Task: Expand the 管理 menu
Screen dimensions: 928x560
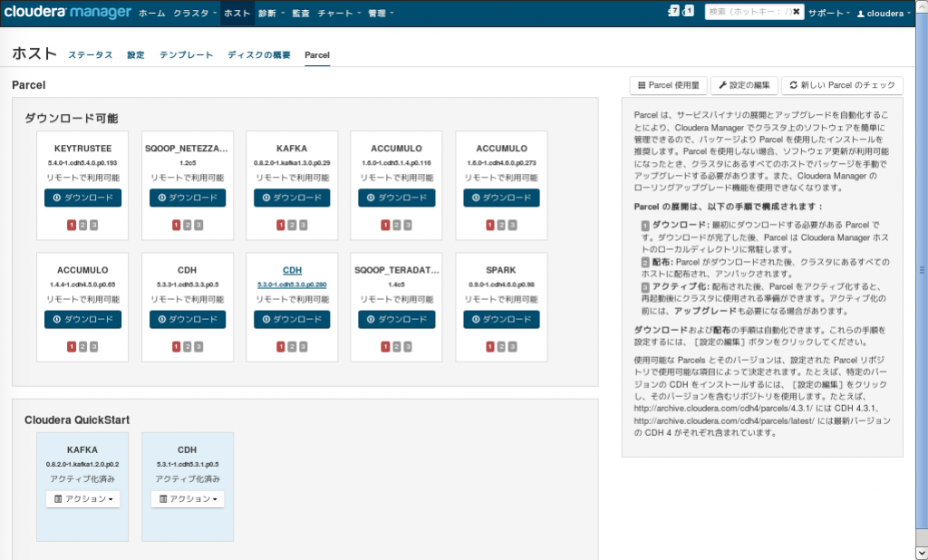Action: pos(381,13)
